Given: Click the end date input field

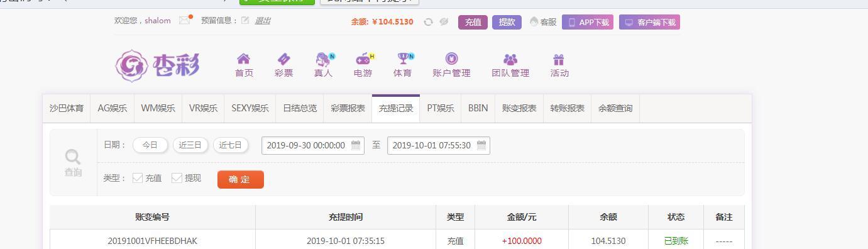Looking at the screenshot, I should click(439, 145).
